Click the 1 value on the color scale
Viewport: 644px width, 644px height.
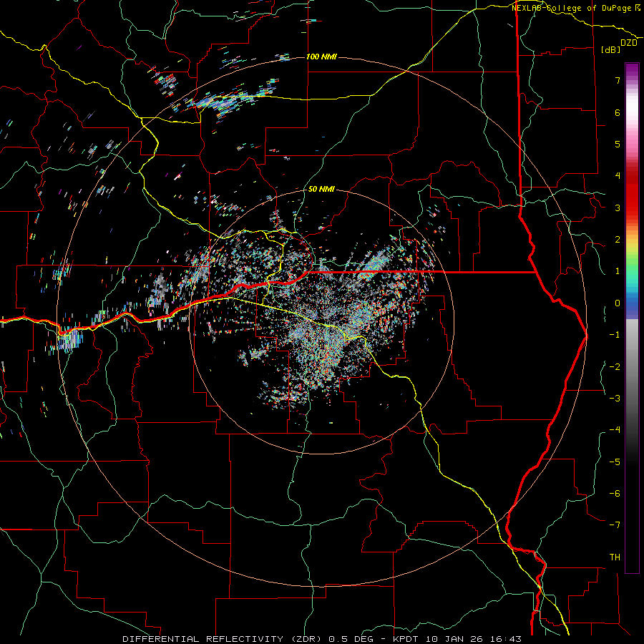point(618,271)
